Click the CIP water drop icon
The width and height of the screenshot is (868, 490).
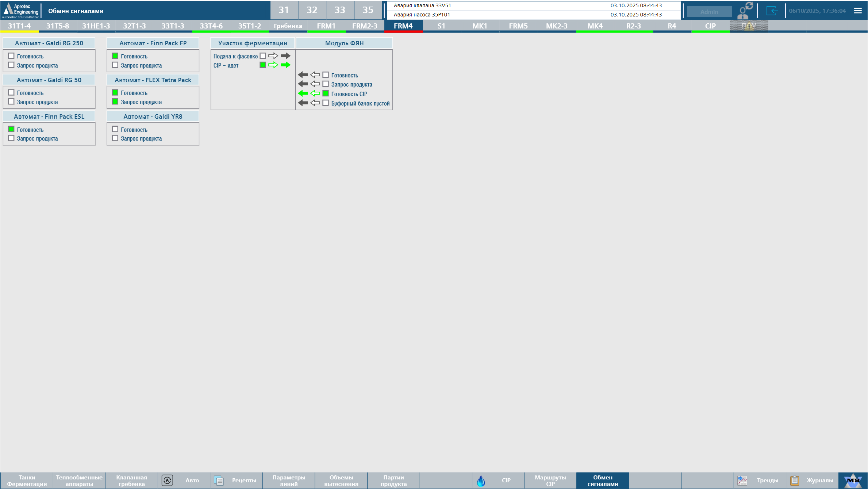481,481
